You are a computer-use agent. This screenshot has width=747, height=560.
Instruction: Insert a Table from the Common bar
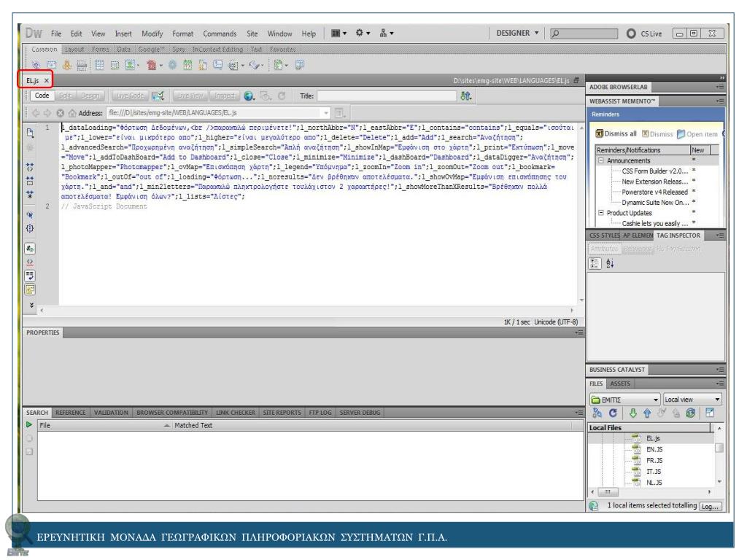(99, 65)
